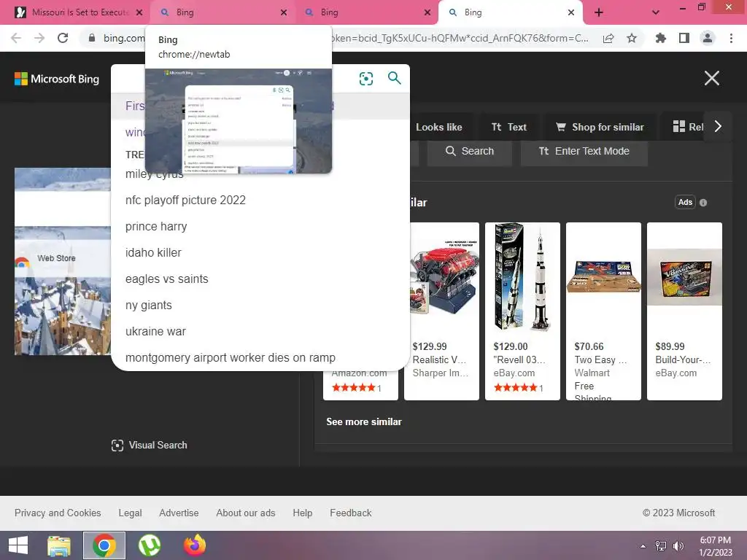Click the volume speaker icon in tray
Screen dimensions: 747x560
click(678, 546)
